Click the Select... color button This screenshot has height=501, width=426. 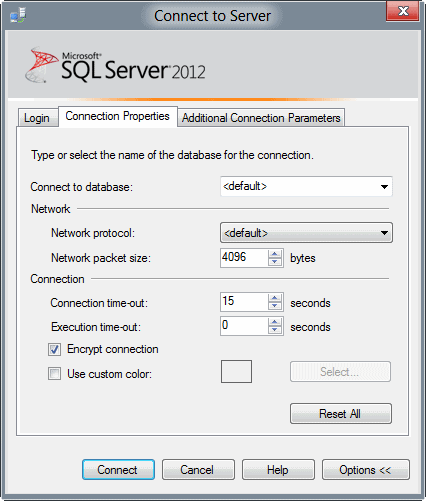[x=340, y=372]
